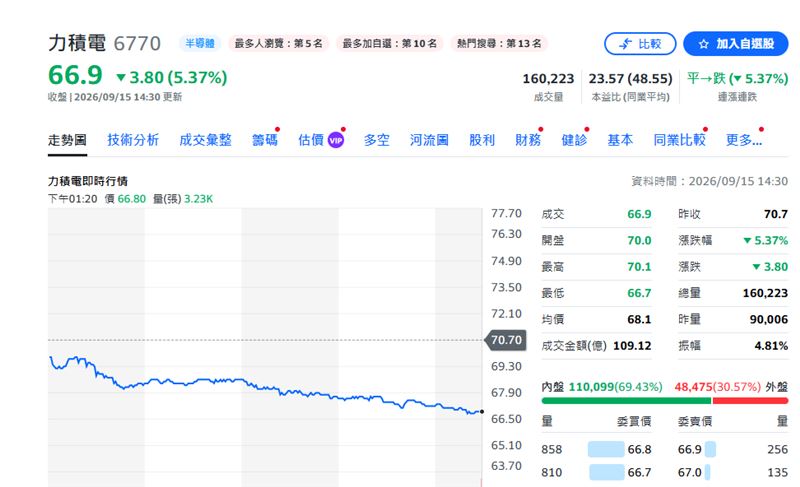
Task: Click 最多人瀏覽 第5名 badge
Action: tap(279, 43)
